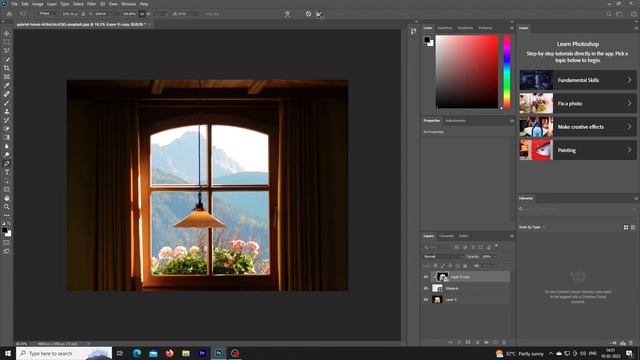Switch libraries to list view
The height and width of the screenshot is (360, 640).
point(633,227)
